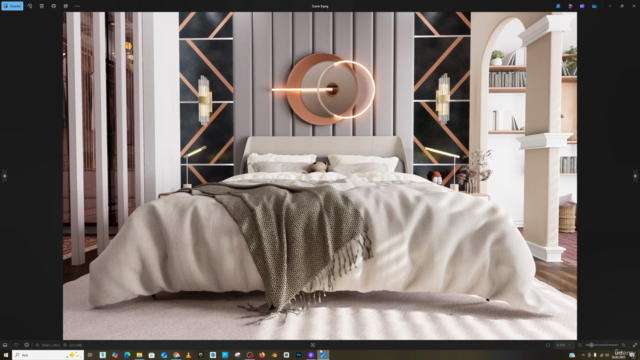
Task: Open the zoom percentage dropdown
Action: coord(563,345)
